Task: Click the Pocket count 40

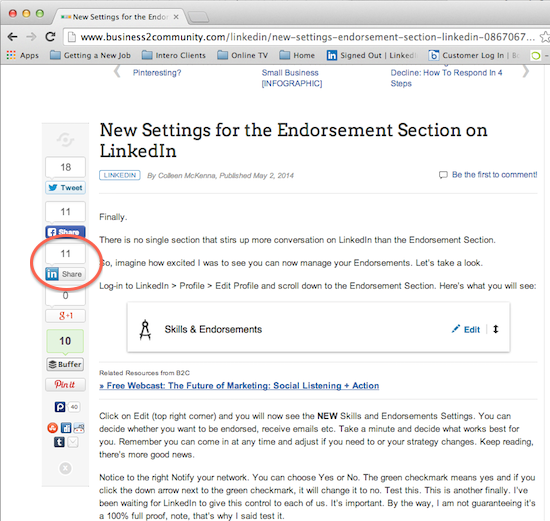Action: tap(74, 407)
